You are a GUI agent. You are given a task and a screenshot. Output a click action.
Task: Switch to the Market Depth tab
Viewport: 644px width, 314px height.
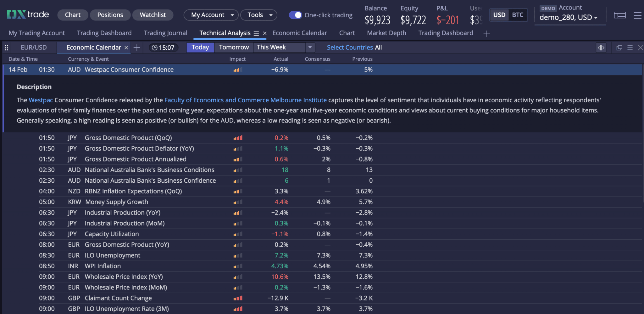point(386,33)
